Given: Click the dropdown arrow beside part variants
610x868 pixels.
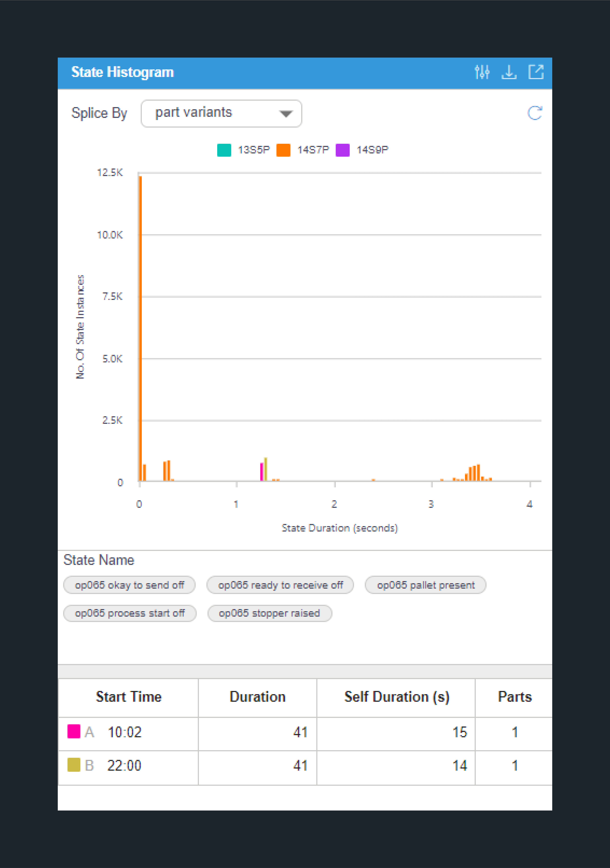Looking at the screenshot, I should pyautogui.click(x=286, y=113).
